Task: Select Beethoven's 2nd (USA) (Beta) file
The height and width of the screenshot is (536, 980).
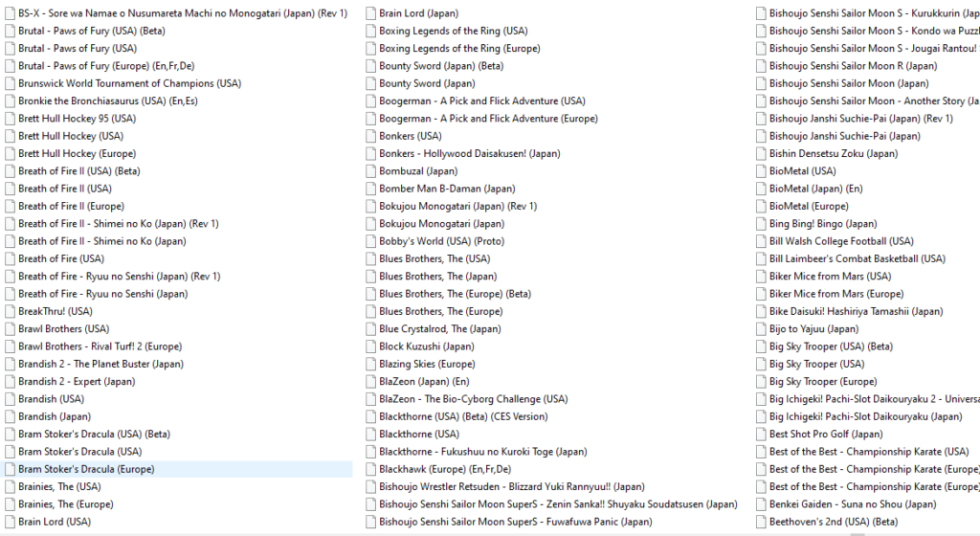Action: 833,522
